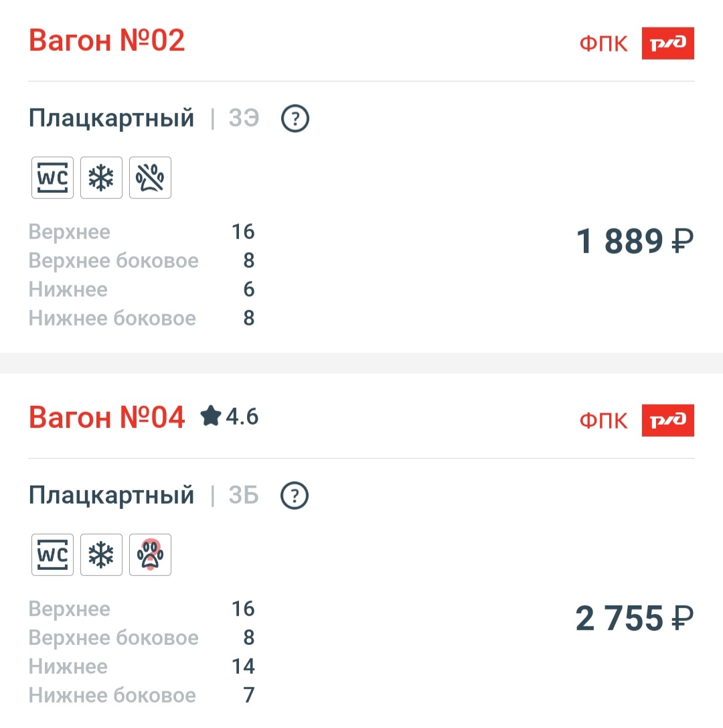Click the 3Э service class label
723x728 pixels.
pyautogui.click(x=244, y=119)
